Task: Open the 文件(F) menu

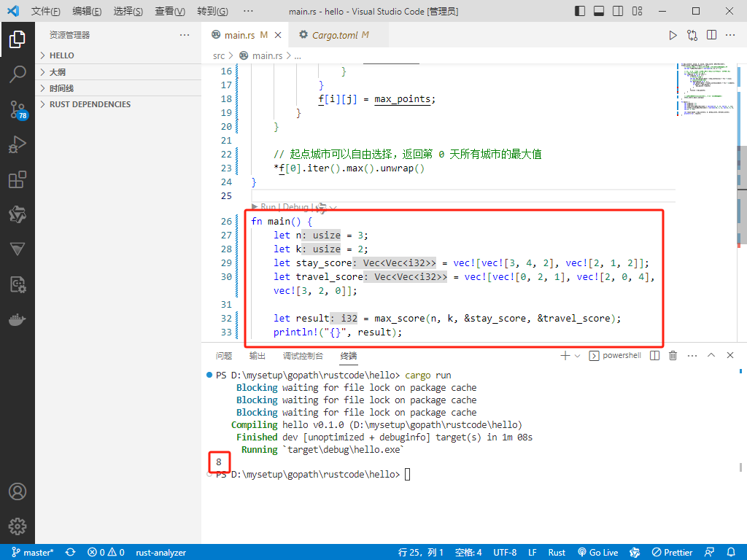Action: click(x=46, y=11)
